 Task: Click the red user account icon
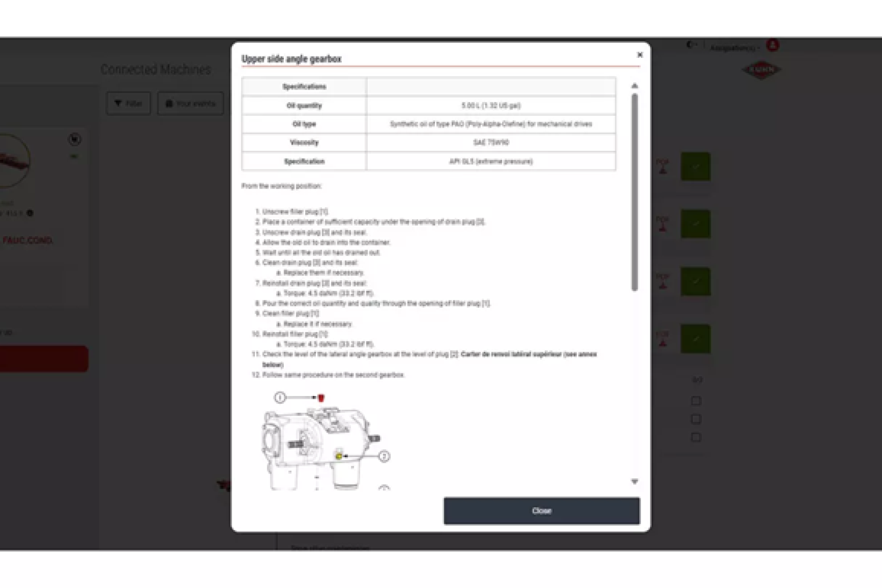click(773, 45)
